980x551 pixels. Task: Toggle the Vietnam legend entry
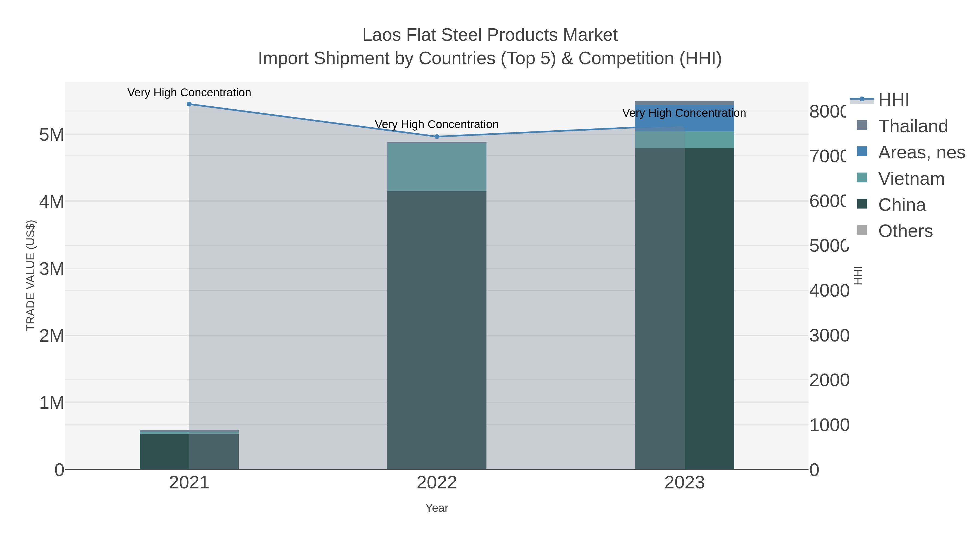pyautogui.click(x=901, y=178)
